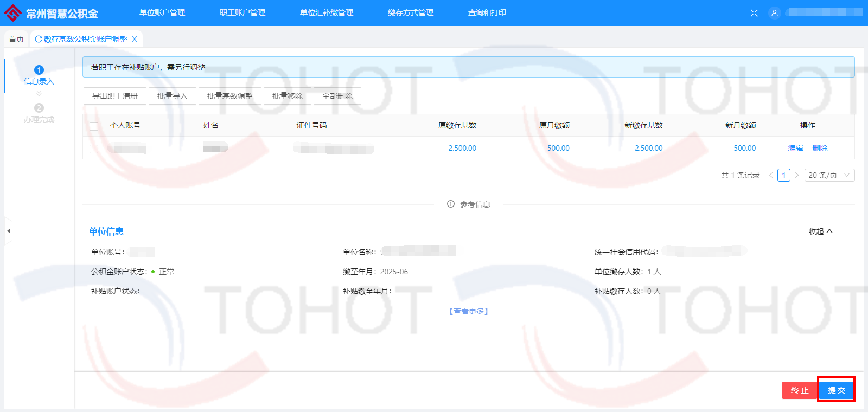Click the 常州智慧公积金 logo icon
This screenshot has width=868, height=412.
13,13
